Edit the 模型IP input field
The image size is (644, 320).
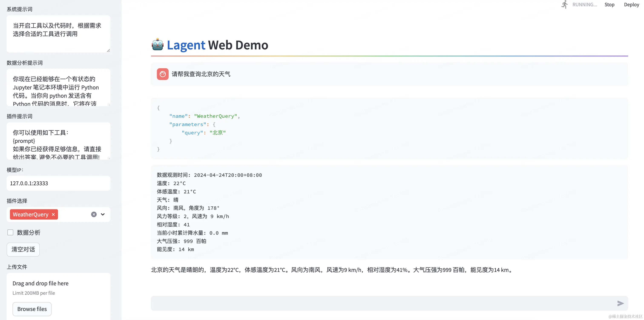tap(59, 183)
